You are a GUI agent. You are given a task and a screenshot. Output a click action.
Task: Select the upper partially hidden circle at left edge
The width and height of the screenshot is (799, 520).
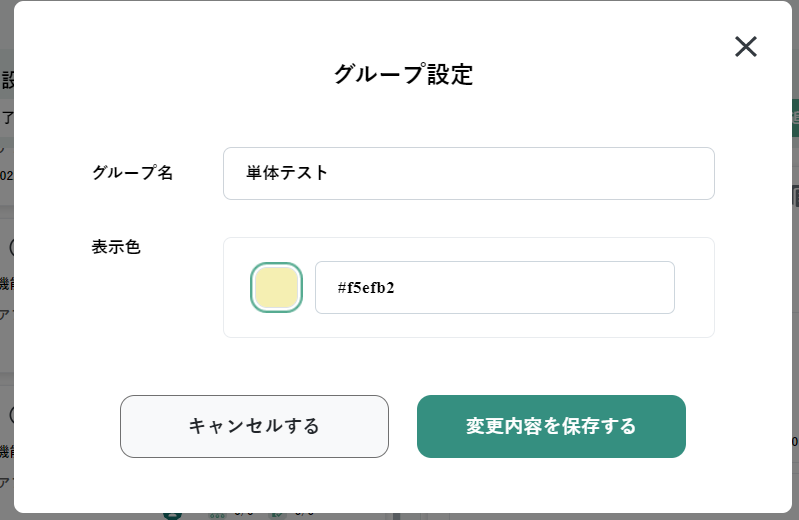point(12,247)
